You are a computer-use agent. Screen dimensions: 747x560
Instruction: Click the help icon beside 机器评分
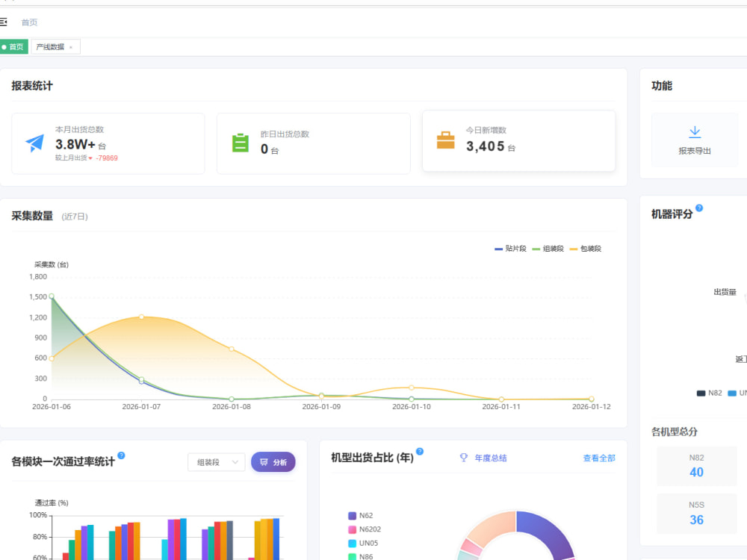(x=699, y=208)
